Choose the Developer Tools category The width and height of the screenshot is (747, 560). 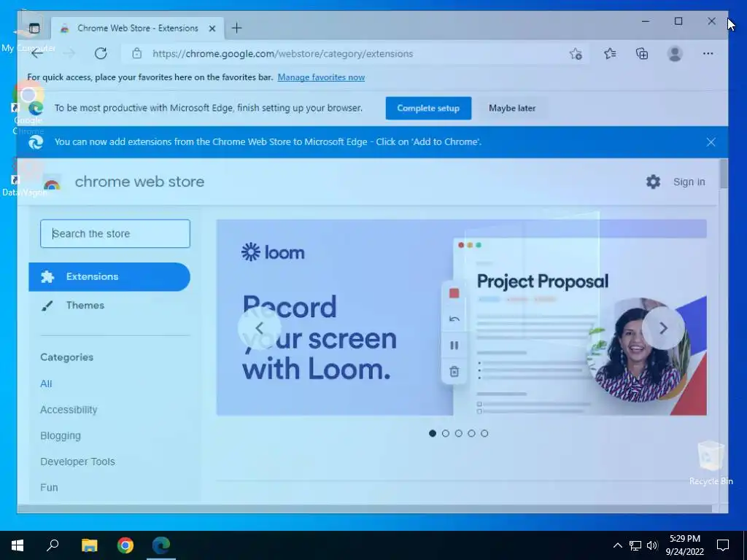click(77, 462)
